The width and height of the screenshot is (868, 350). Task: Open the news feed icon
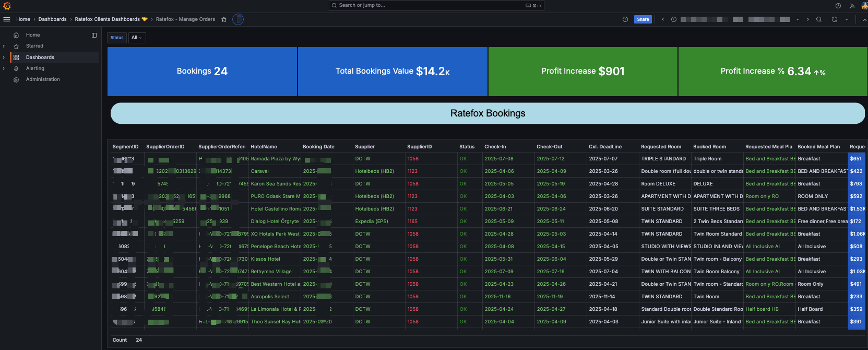click(x=852, y=6)
